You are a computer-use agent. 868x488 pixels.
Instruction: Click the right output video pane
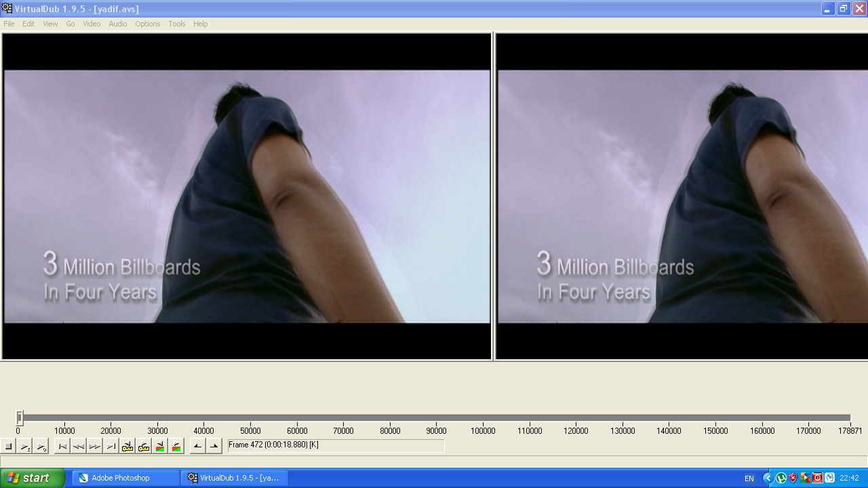[x=682, y=197]
